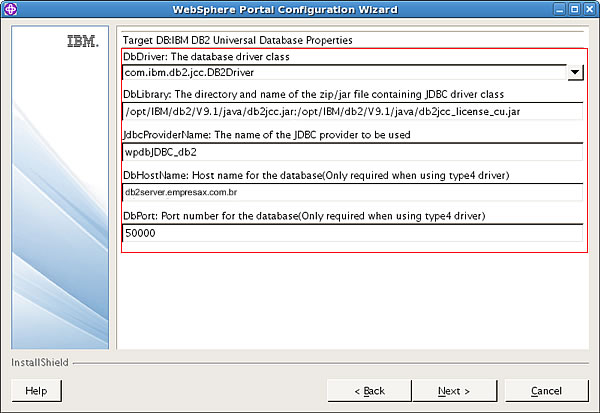Viewport: 600px width, 413px height.
Task: Maximize the Configuration Wizard window
Action: pyautogui.click(x=574, y=9)
